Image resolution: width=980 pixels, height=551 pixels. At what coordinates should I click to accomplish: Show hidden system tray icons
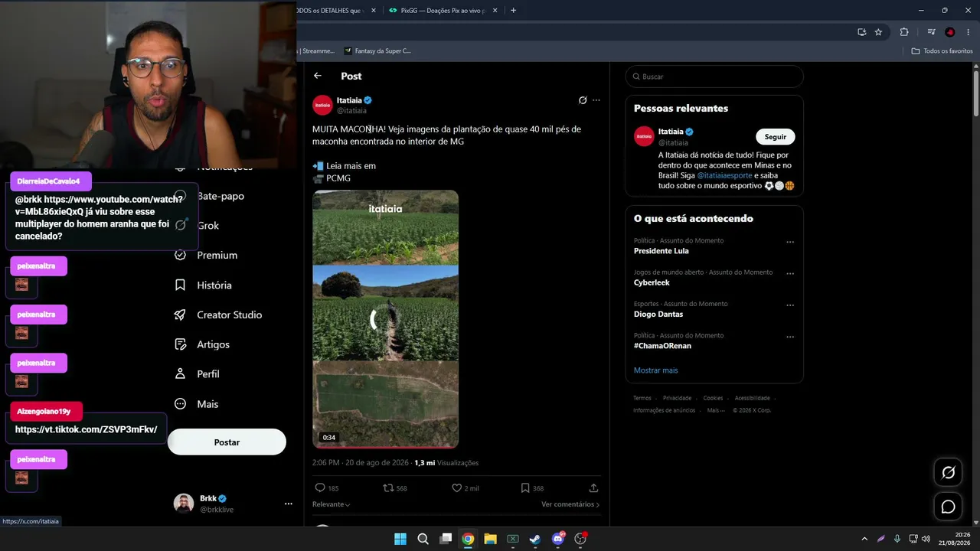[864, 539]
